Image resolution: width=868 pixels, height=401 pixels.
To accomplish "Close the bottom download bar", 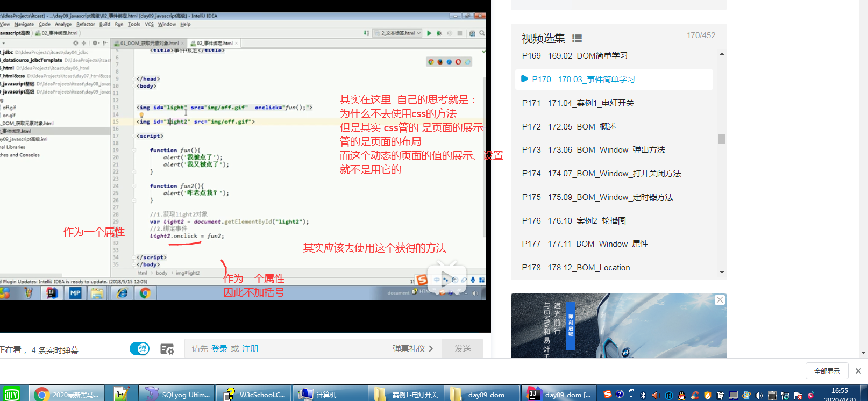I will [858, 371].
